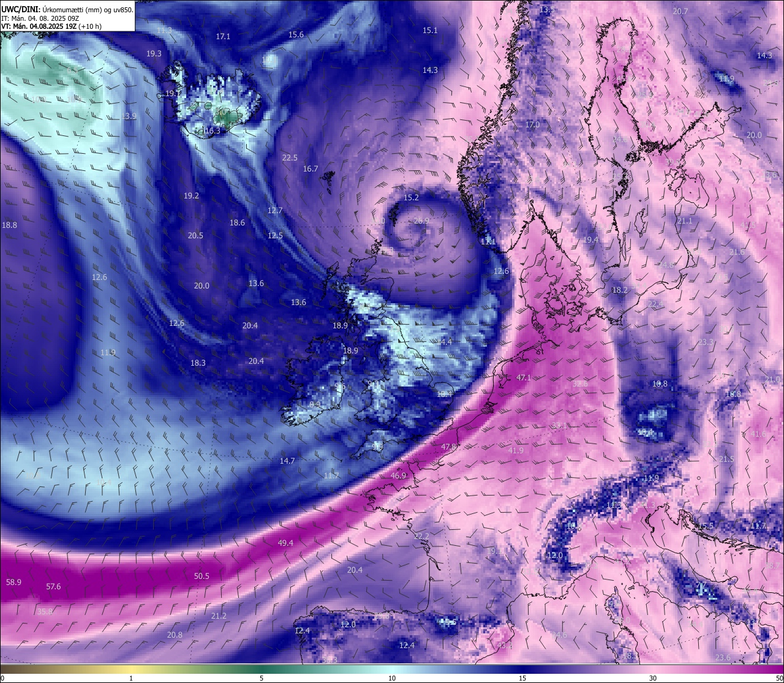Viewport: 784px width, 683px height.
Task: Pick the 35.8 map value
Action: point(45,611)
